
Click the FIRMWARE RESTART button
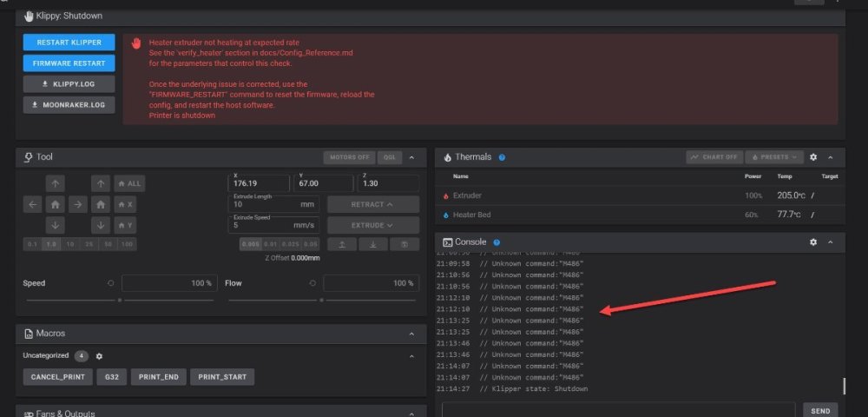(69, 63)
